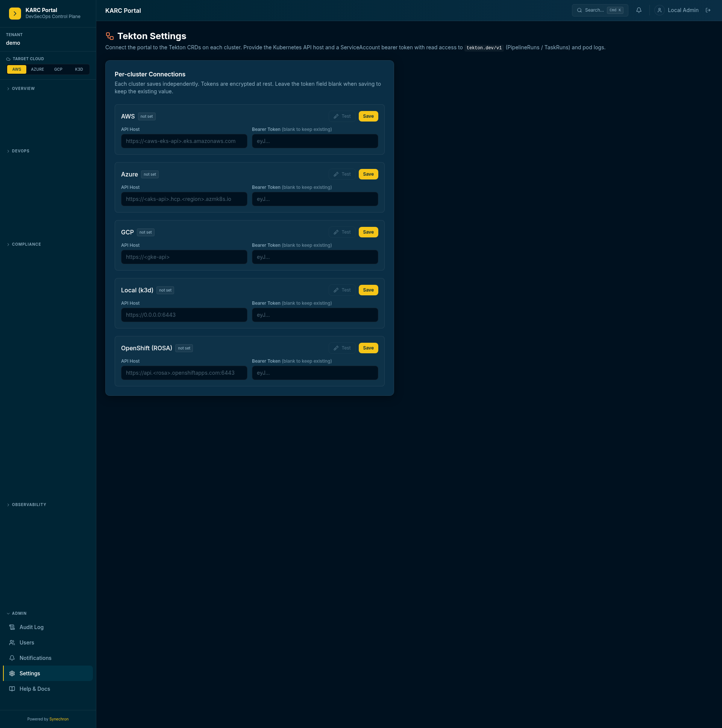
Task: Save the GCP cluster connection
Action: click(368, 232)
